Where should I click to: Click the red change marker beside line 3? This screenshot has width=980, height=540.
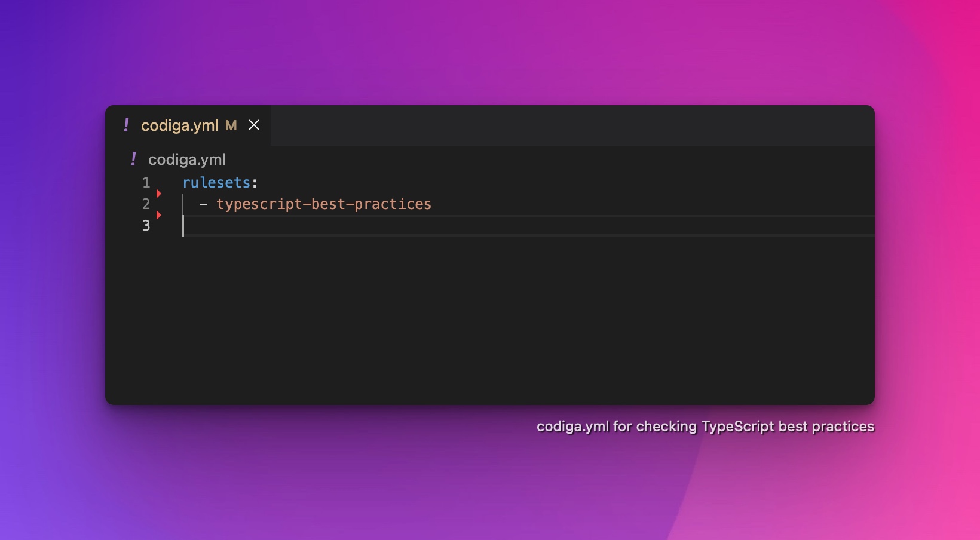[x=159, y=215]
